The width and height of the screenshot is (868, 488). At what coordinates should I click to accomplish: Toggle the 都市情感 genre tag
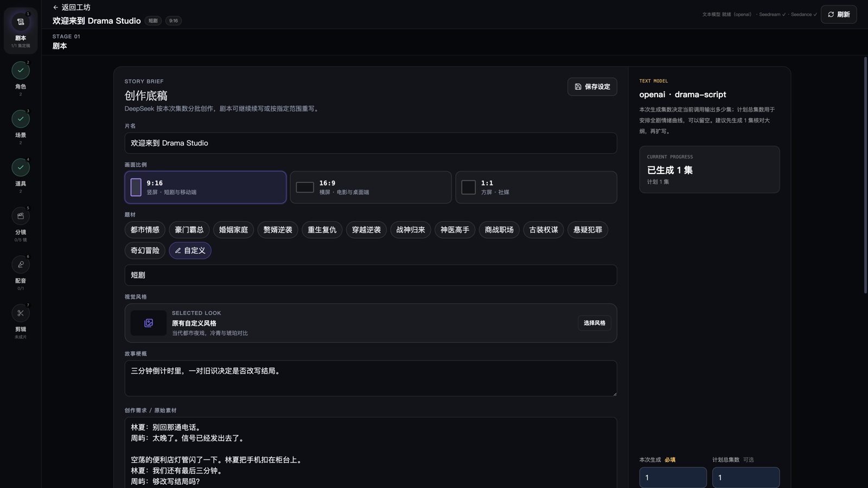[x=145, y=230]
